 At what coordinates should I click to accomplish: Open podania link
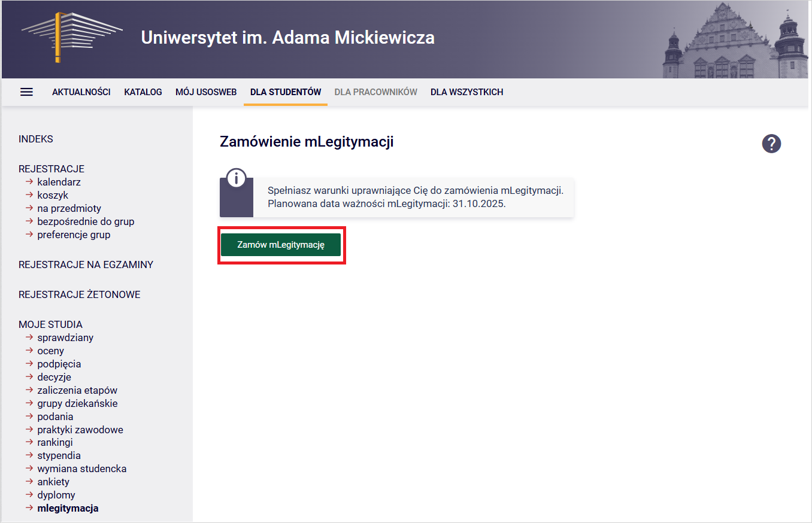55,416
